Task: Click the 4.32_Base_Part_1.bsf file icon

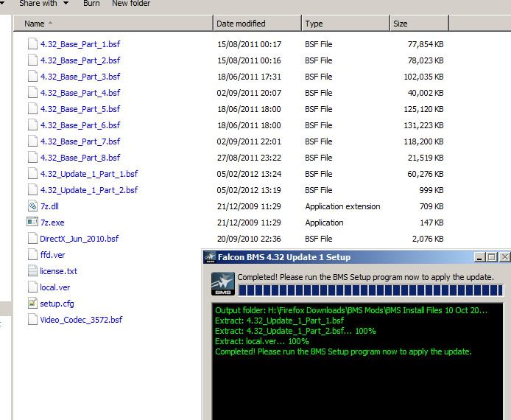Action: [32, 43]
